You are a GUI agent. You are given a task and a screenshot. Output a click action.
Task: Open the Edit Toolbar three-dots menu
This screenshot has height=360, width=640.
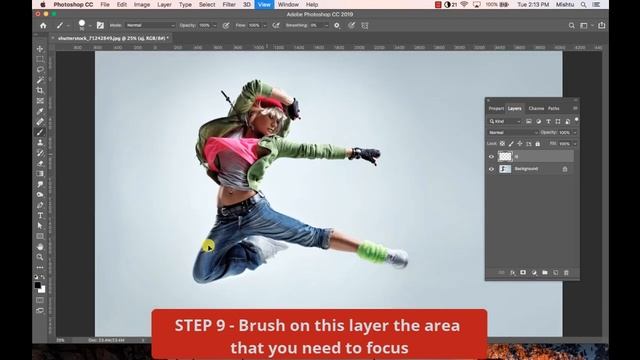pyautogui.click(x=40, y=267)
